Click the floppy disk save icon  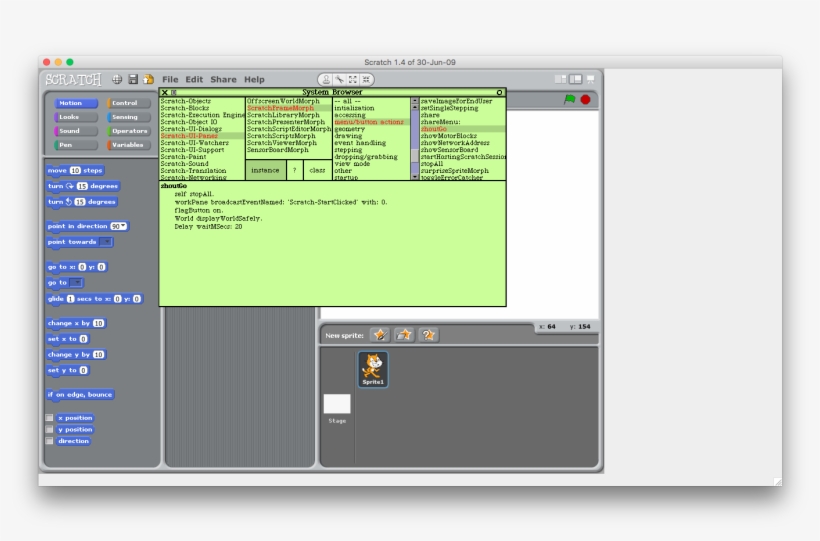click(133, 80)
